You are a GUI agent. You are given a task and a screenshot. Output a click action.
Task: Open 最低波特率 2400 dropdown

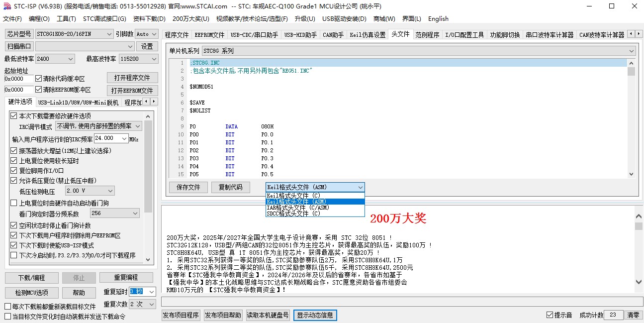55,59
